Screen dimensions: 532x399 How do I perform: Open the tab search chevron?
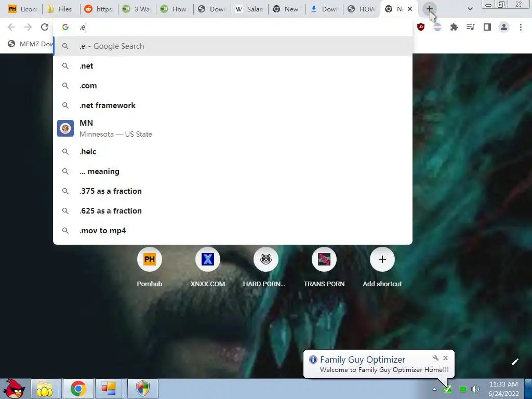(x=470, y=9)
